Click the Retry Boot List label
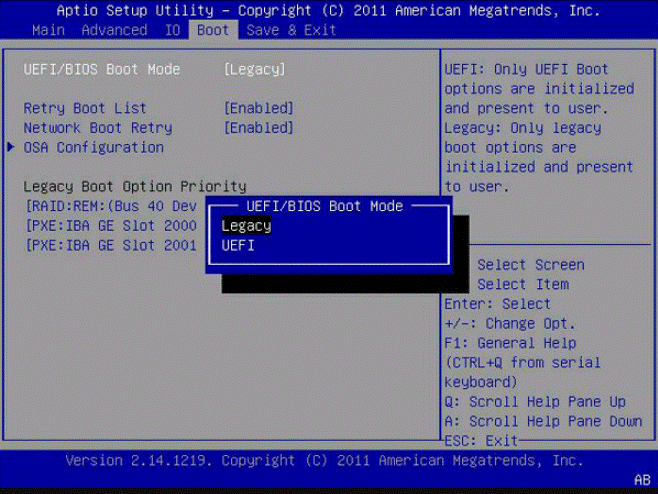The image size is (658, 494). [85, 108]
